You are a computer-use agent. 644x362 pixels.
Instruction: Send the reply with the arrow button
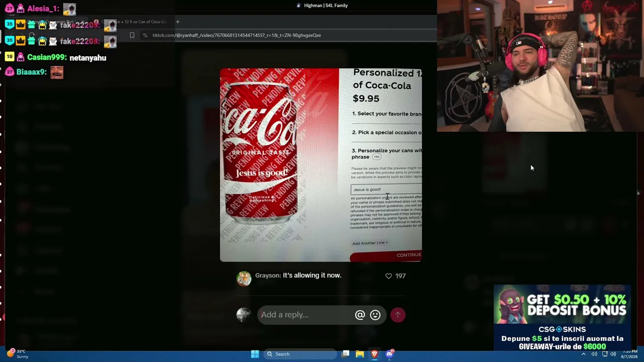[x=397, y=315]
